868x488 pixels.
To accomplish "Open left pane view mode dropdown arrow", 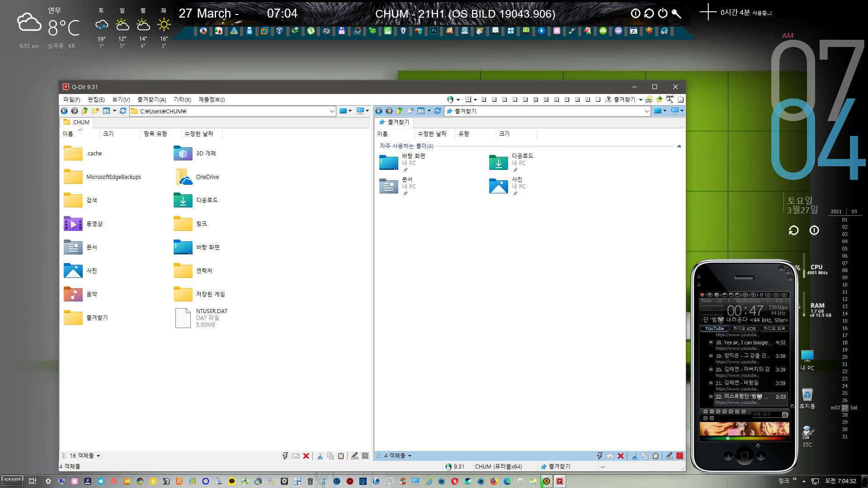I will (x=114, y=111).
